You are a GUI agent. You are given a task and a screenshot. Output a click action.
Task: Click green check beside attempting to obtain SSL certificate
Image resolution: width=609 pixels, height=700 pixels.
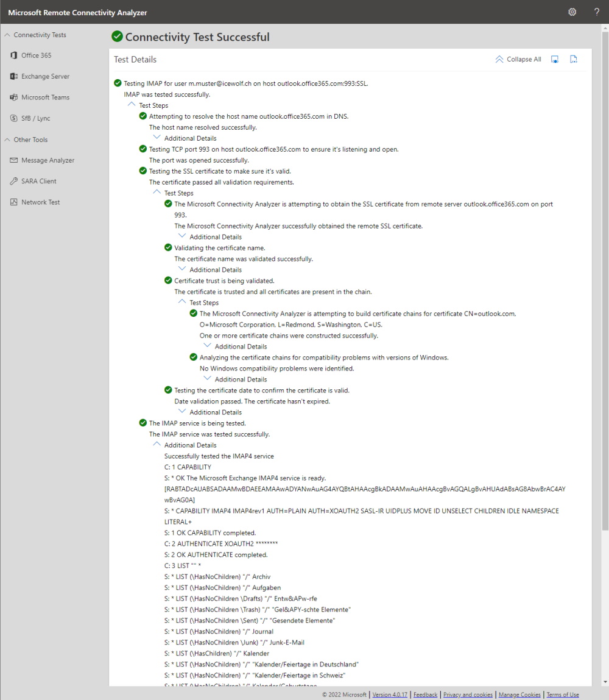tap(168, 204)
